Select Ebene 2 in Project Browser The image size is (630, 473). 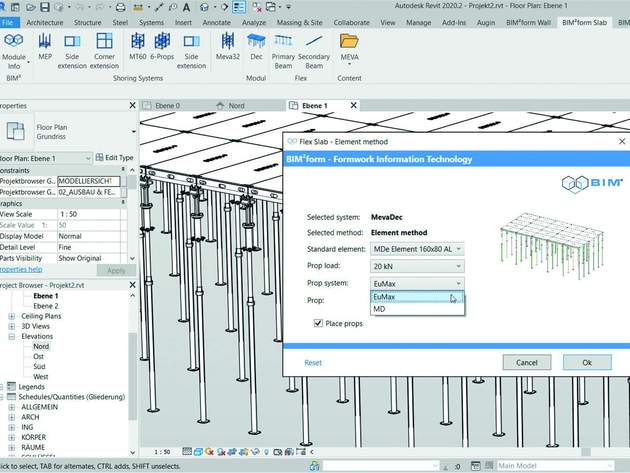46,306
